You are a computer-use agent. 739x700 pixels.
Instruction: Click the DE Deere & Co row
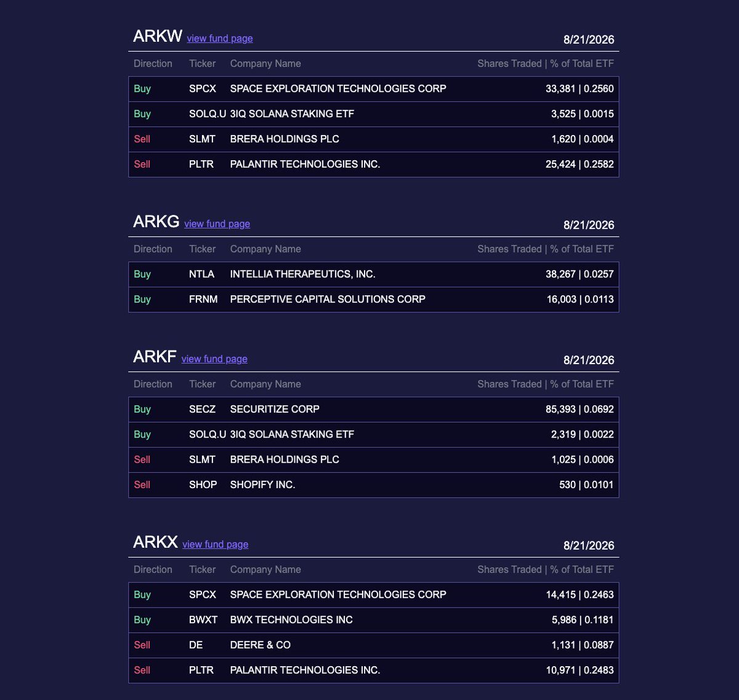[374, 645]
